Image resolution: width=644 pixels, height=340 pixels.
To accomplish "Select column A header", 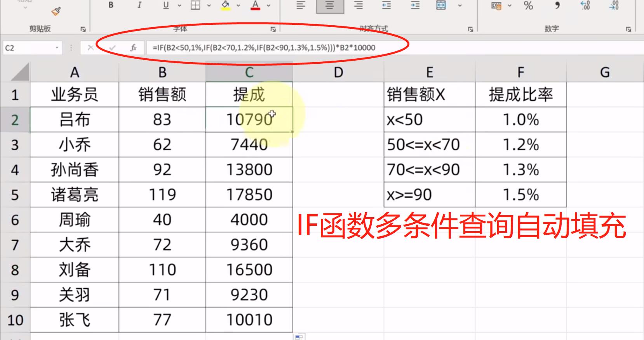I will point(75,72).
